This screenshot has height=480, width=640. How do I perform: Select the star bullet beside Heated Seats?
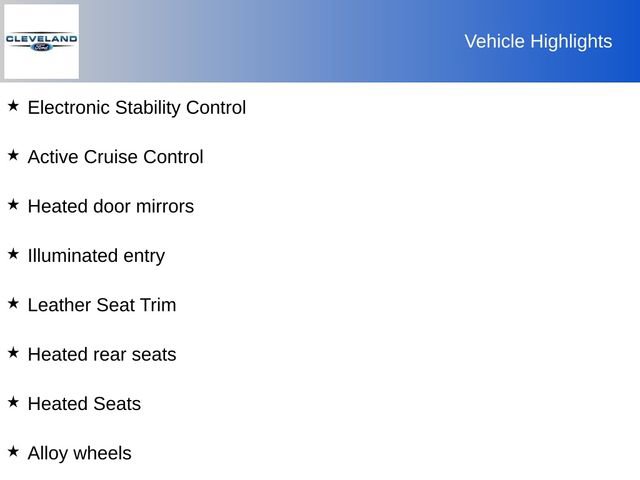tap(13, 402)
